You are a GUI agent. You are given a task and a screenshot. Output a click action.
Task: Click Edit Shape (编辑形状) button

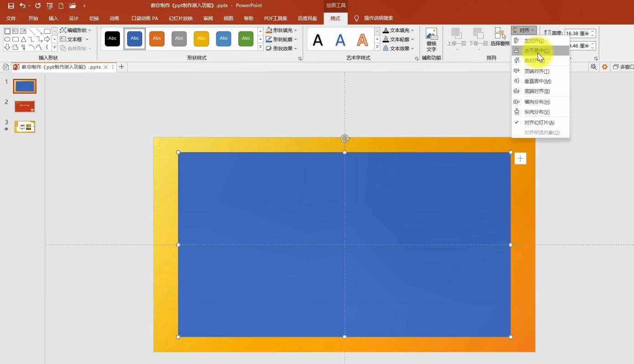coord(76,31)
